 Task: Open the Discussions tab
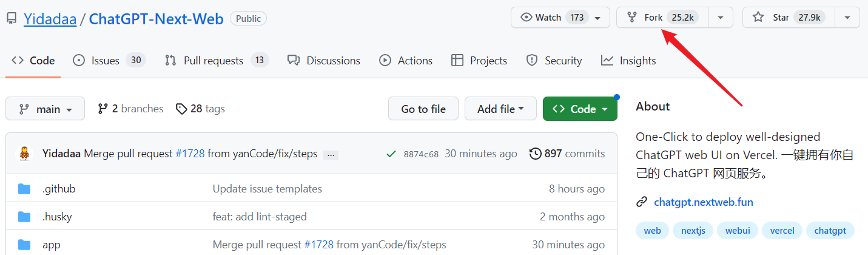[324, 61]
